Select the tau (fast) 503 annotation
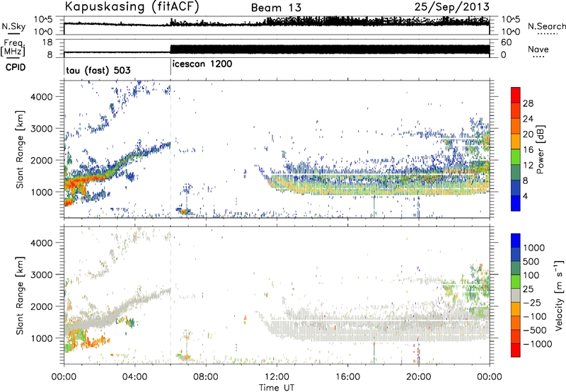The height and width of the screenshot is (392, 566). click(98, 70)
